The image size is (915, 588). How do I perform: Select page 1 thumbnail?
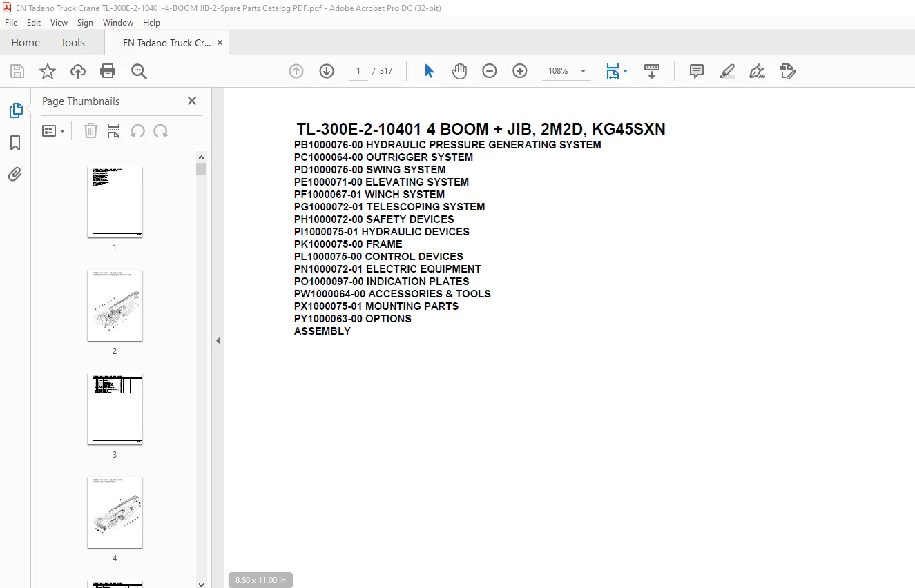pyautogui.click(x=115, y=202)
